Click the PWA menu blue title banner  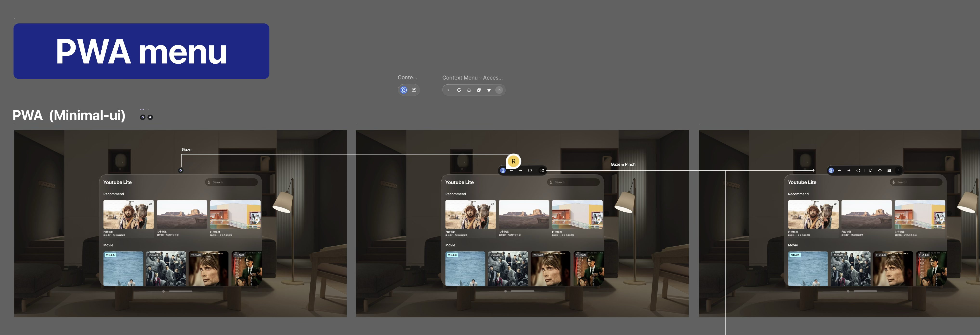pyautogui.click(x=141, y=51)
